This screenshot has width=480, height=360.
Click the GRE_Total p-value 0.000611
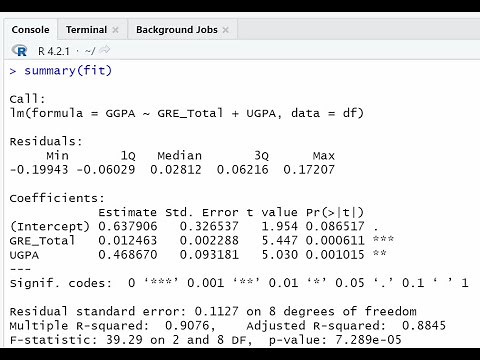click(x=335, y=240)
